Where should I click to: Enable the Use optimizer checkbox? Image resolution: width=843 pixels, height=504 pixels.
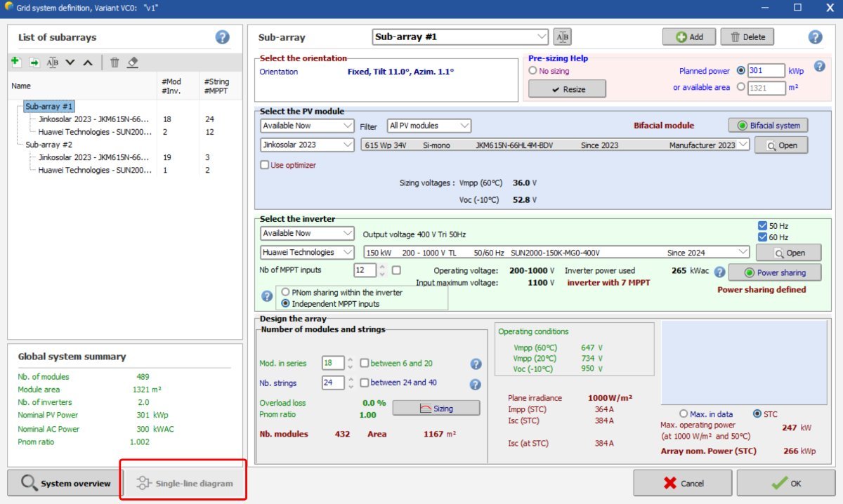[265, 165]
